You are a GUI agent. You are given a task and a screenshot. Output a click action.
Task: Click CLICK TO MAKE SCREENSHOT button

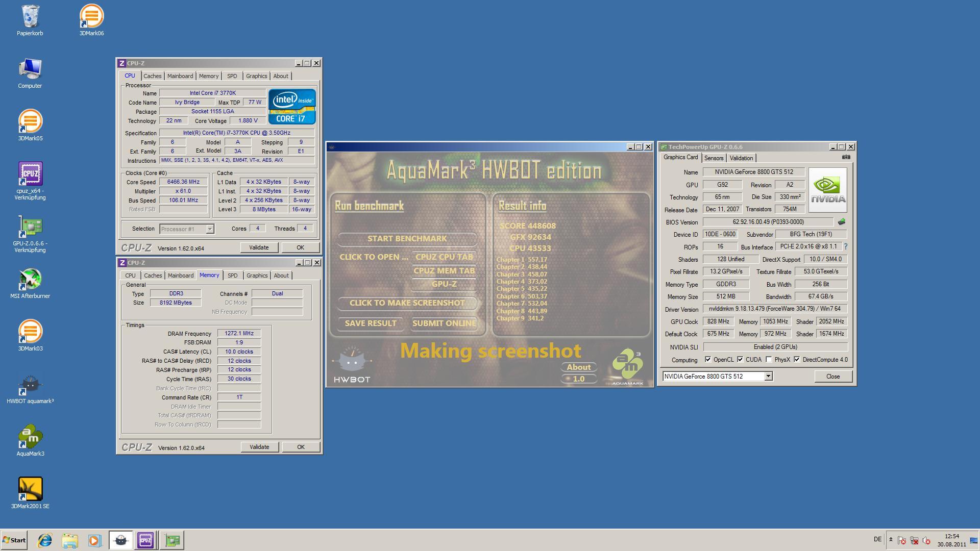(x=407, y=303)
